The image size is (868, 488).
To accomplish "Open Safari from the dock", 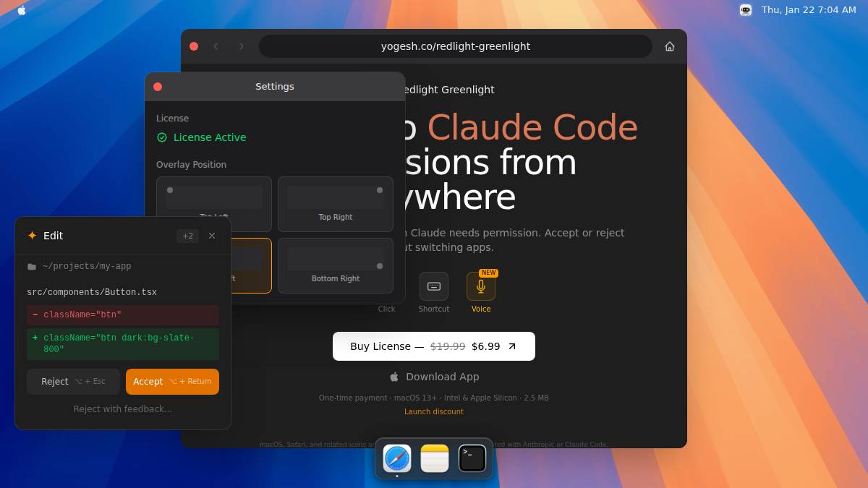I will 397,458.
